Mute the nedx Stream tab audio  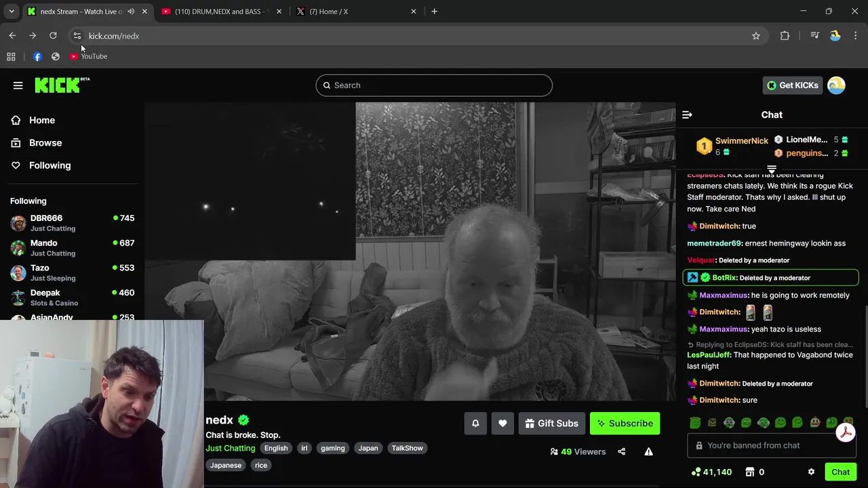click(131, 12)
